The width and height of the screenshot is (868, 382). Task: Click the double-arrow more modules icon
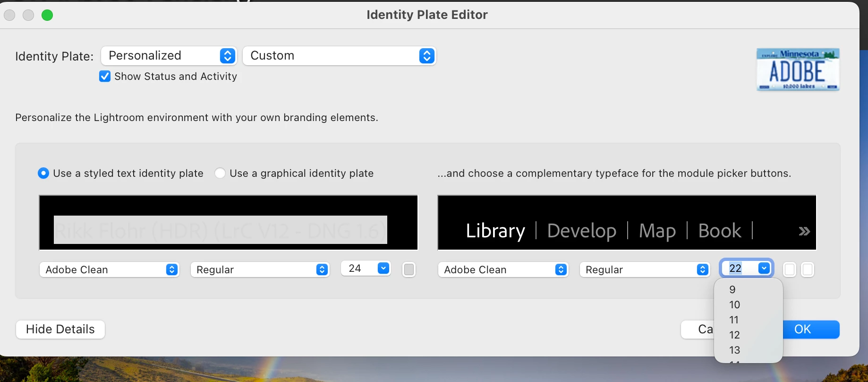pyautogui.click(x=804, y=231)
